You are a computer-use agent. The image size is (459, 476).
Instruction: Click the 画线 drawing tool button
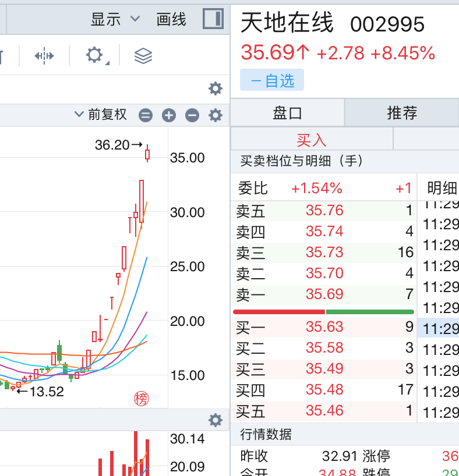(x=171, y=19)
